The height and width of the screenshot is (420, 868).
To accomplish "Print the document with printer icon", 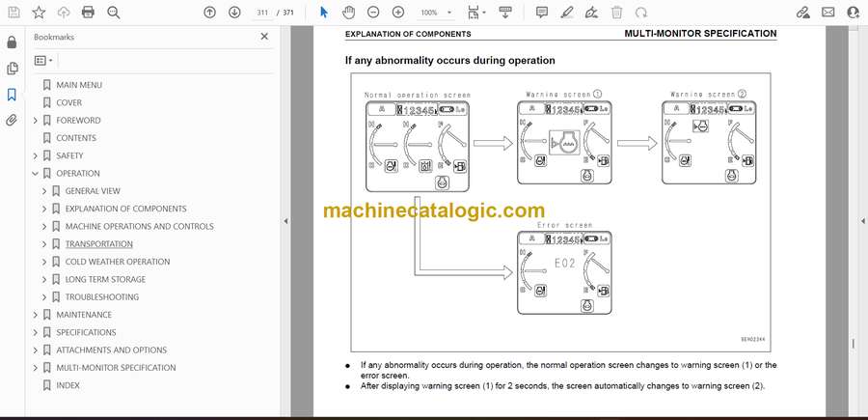I will [88, 13].
